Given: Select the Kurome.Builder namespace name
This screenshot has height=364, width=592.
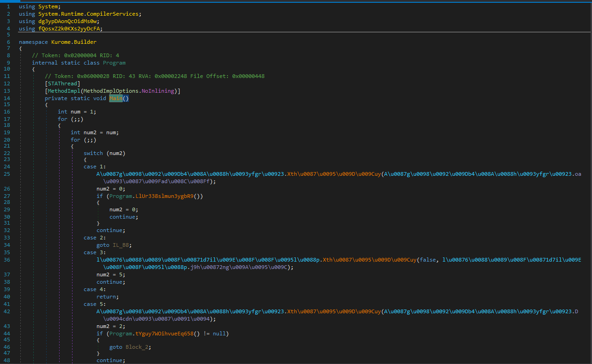Looking at the screenshot, I should (74, 42).
